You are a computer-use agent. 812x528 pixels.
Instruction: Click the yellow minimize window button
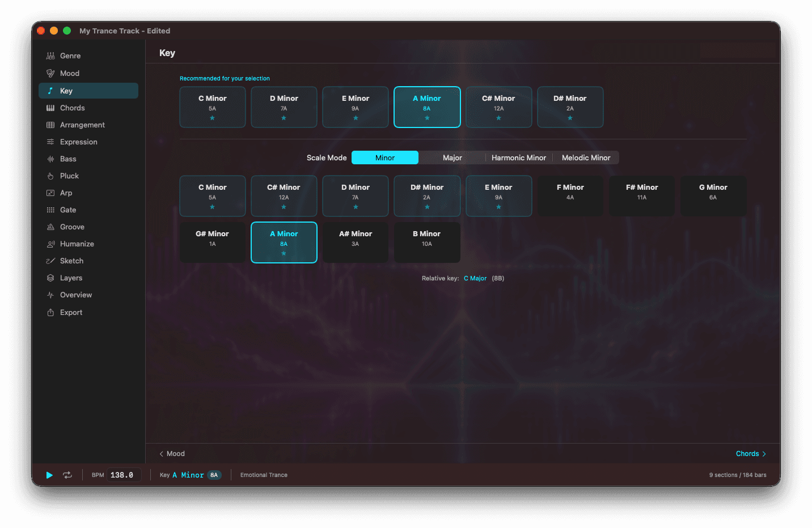click(54, 31)
